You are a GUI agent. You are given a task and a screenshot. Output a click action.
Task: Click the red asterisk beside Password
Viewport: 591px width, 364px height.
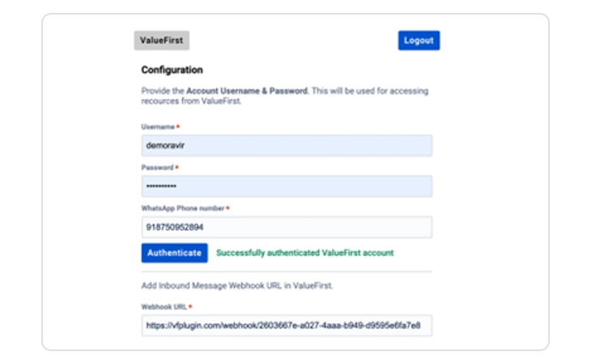tap(176, 167)
